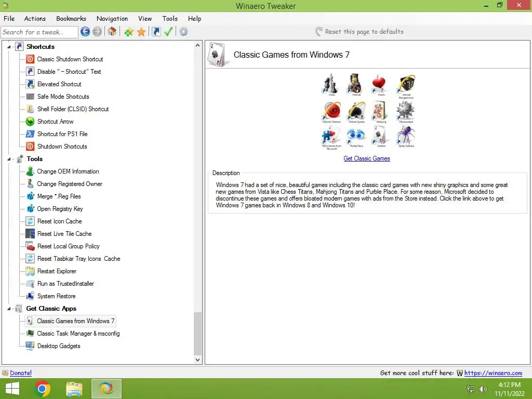Viewport: 532px width, 399px height.
Task: Click the tree scrollbar up arrow
Action: click(198, 45)
